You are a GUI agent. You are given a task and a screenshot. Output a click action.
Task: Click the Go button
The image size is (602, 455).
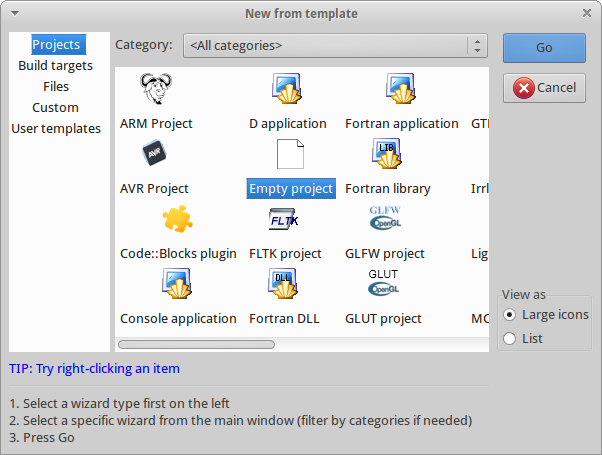544,48
